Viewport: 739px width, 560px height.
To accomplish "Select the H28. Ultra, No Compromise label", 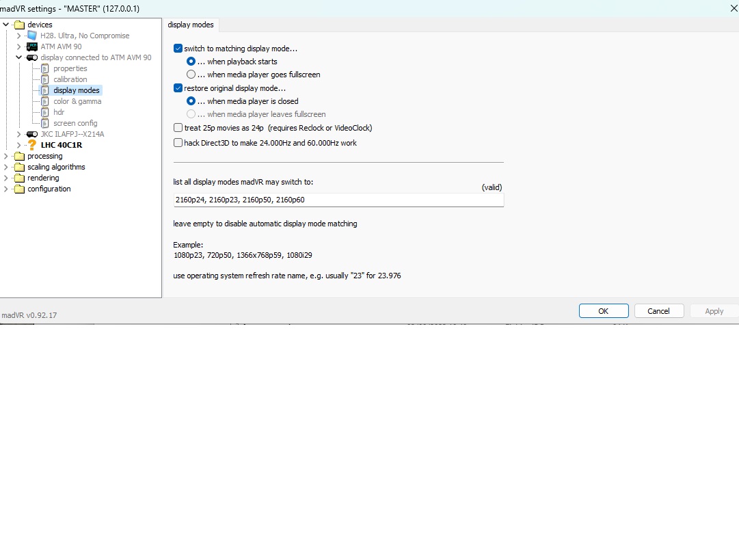I will tap(85, 36).
